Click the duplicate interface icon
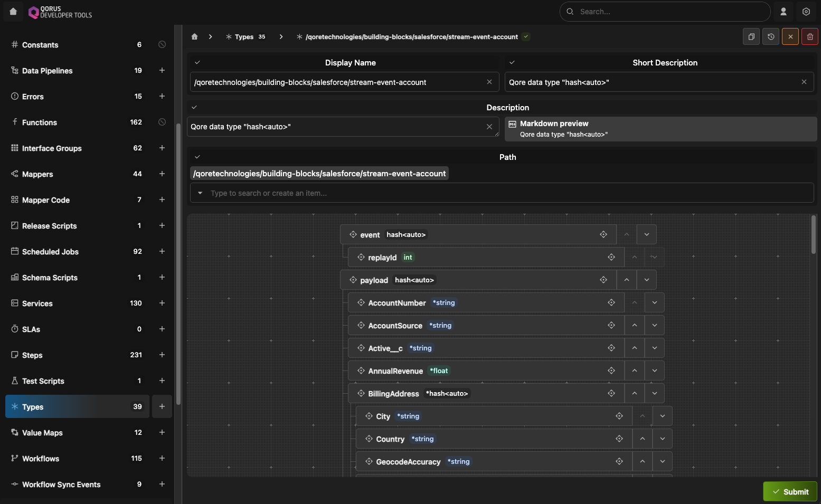This screenshot has width=821, height=504. click(x=751, y=37)
